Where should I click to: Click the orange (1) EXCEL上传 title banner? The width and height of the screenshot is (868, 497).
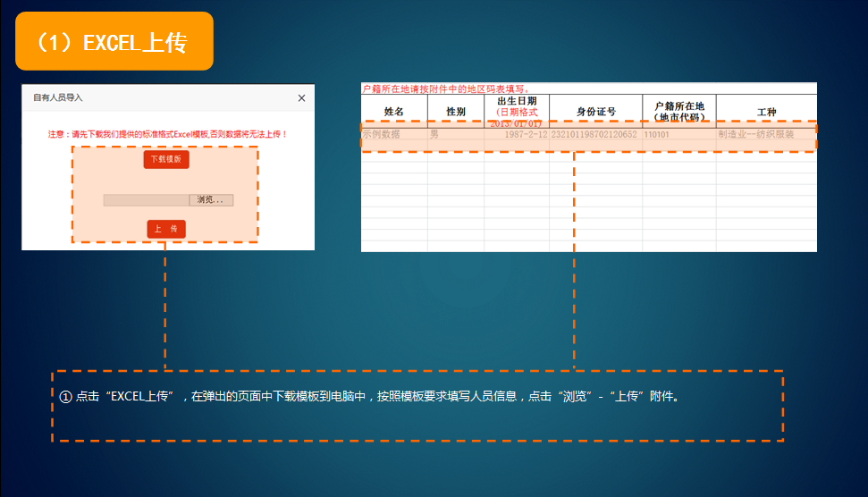114,41
